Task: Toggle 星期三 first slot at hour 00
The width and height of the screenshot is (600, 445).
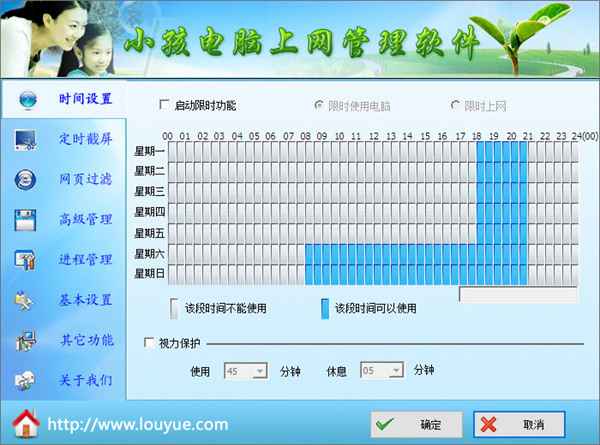Action: coord(172,192)
